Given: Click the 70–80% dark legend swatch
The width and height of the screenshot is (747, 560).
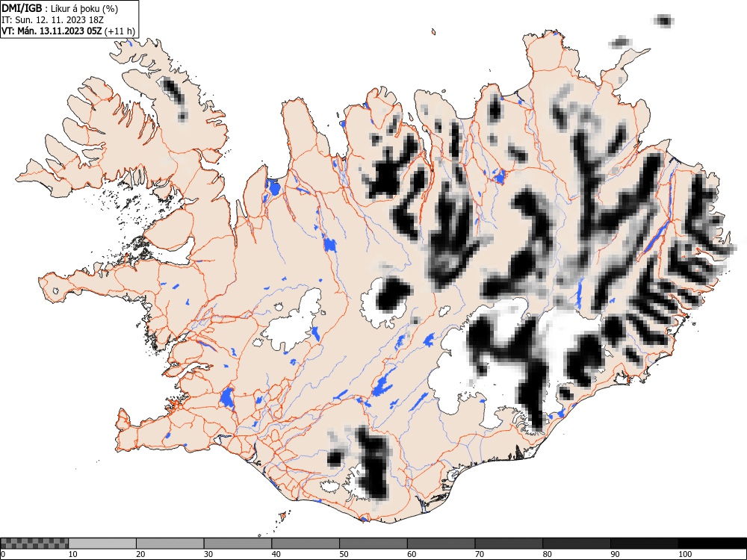Looking at the screenshot, I should point(509,544).
